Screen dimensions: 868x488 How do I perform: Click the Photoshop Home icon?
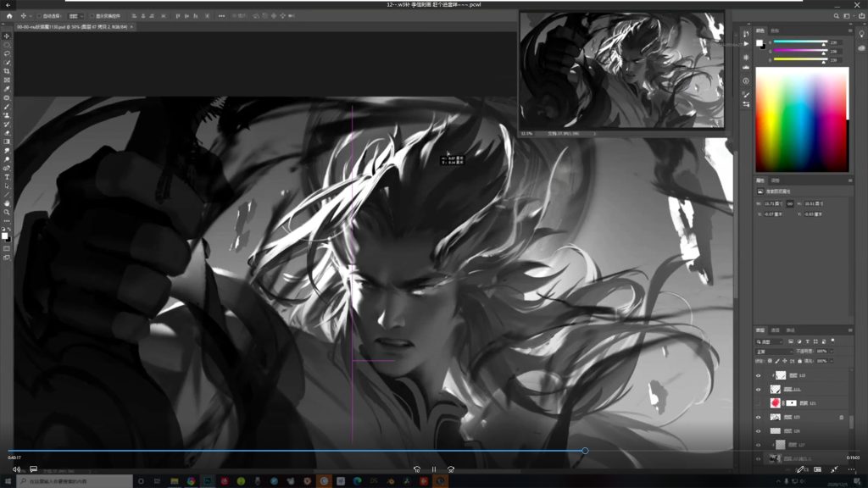tap(8, 16)
